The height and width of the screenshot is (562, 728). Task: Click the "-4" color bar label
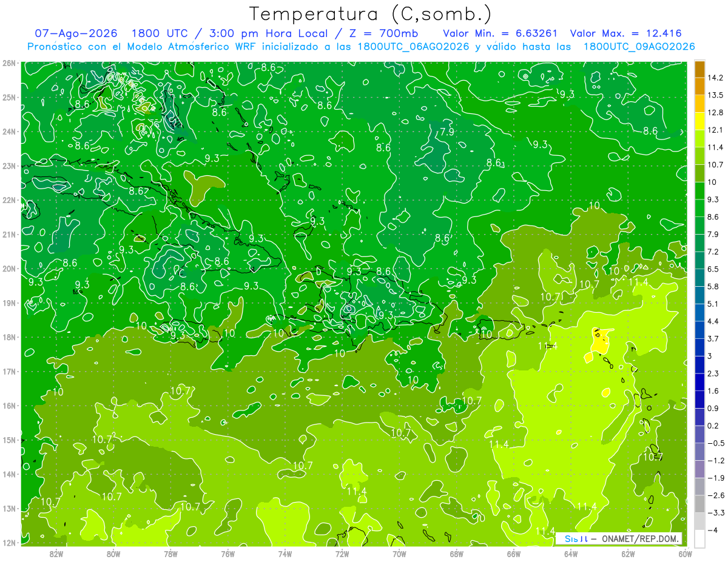[x=713, y=530]
